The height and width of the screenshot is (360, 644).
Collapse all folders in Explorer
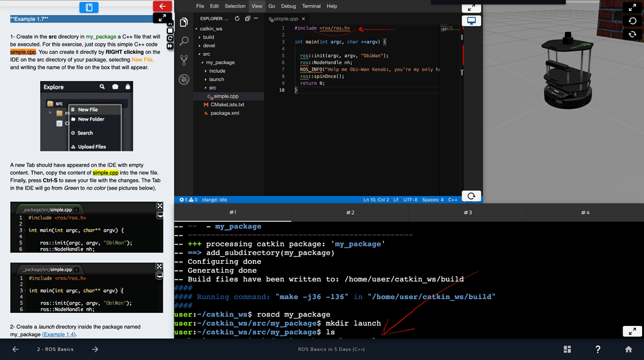point(247,18)
